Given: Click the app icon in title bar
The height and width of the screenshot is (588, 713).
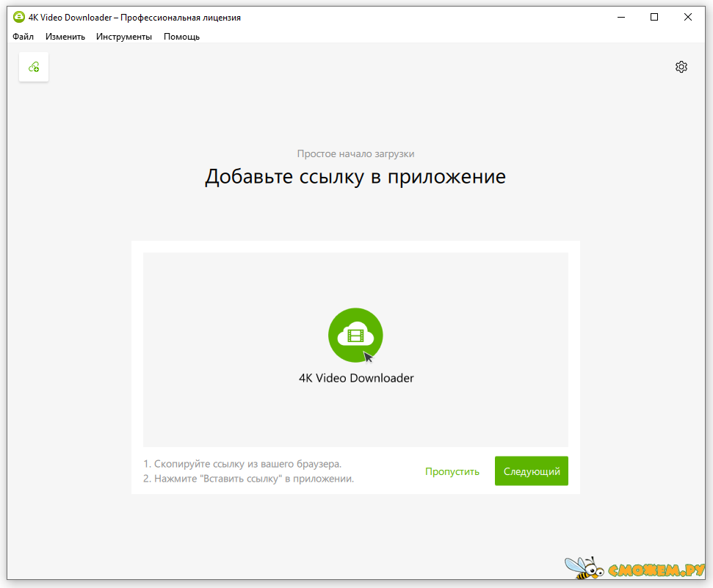Looking at the screenshot, I should tap(18, 18).
